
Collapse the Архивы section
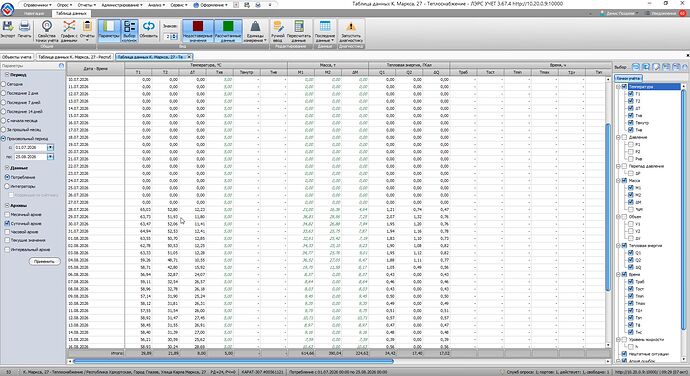pyautogui.click(x=7, y=205)
